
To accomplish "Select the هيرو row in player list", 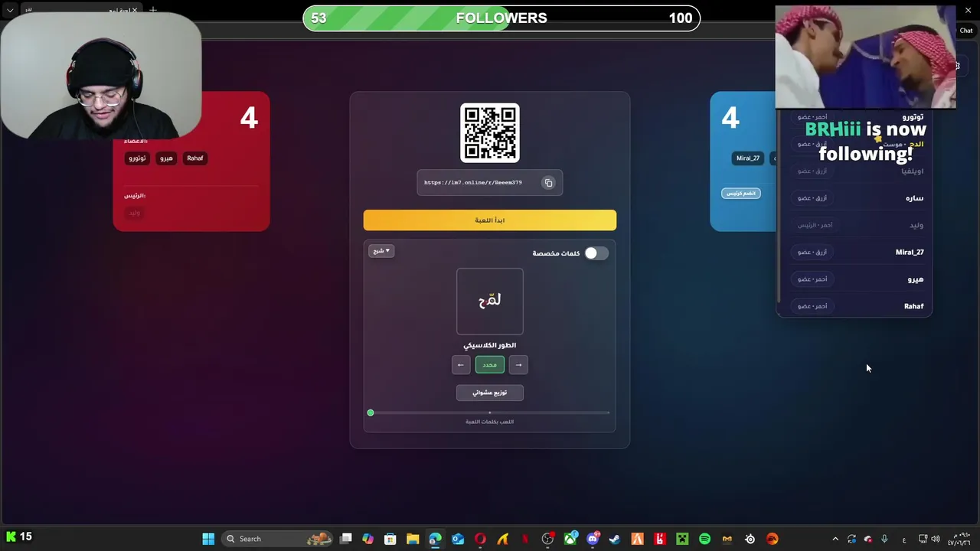I will coord(856,279).
